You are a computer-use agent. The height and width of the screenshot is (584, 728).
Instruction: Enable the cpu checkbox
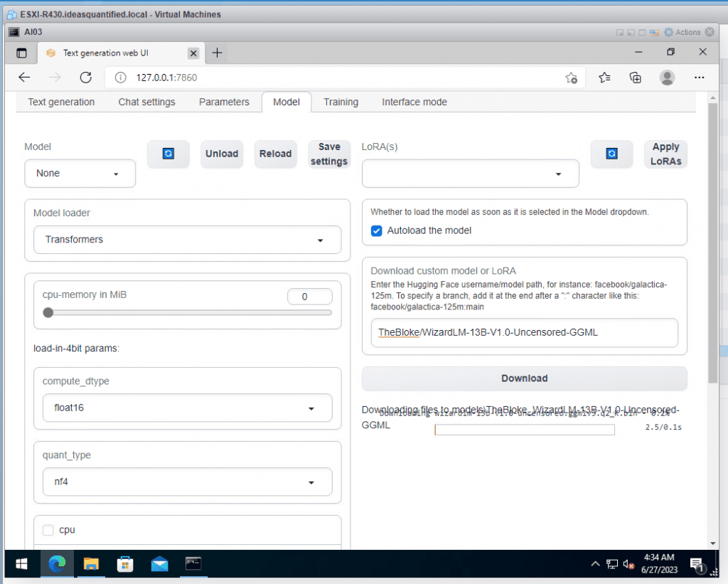[48, 530]
